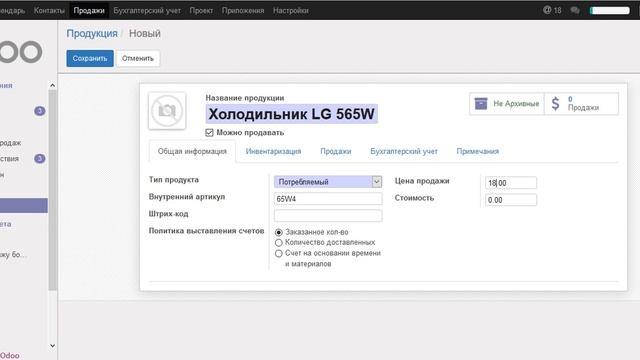Screen dimensions: 640x360
Task: Click the product photo placeholder camera icon
Action: [x=167, y=111]
